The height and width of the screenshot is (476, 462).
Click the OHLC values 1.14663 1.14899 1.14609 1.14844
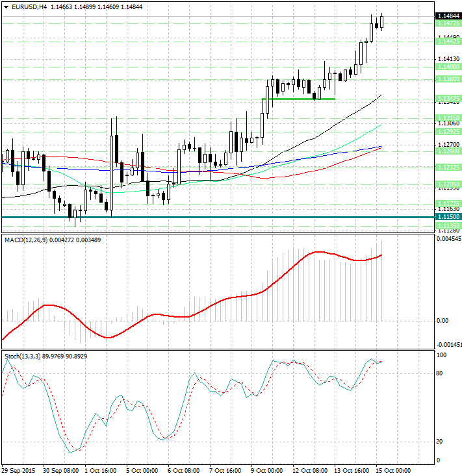(x=96, y=6)
